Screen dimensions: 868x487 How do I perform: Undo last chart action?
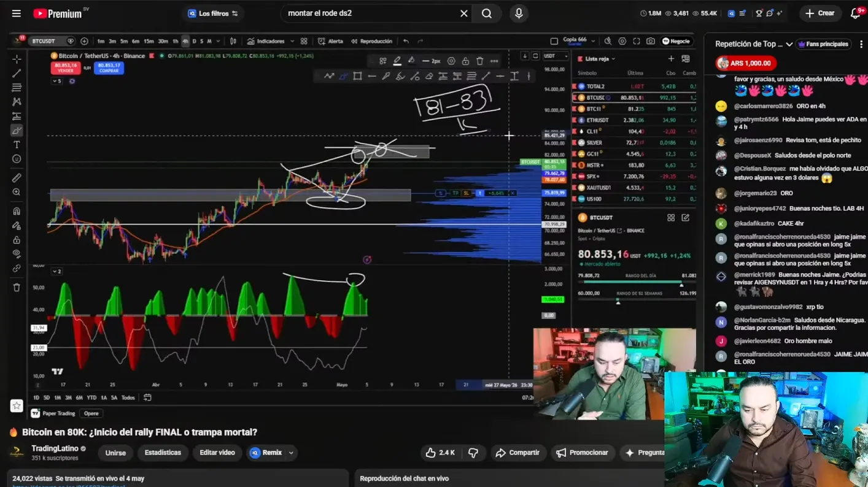coord(406,41)
